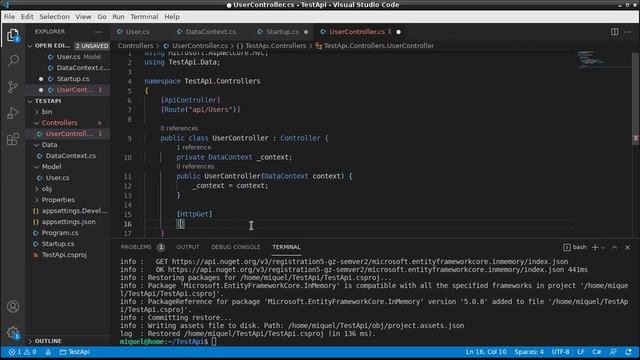This screenshot has height=360, width=640.
Task: Click the unsaved dot on UserController.cs tab
Action: pos(398,32)
